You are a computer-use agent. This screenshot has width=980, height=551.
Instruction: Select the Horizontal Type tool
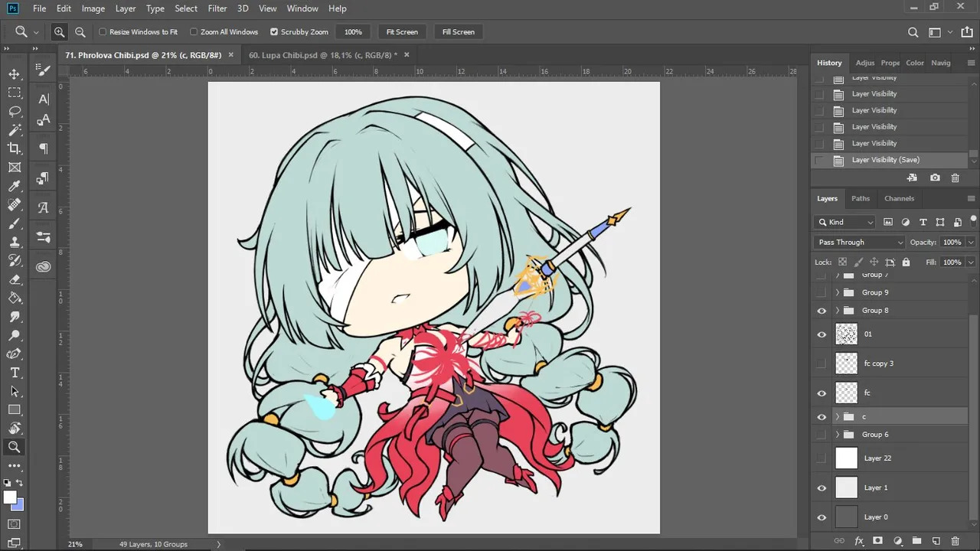[x=15, y=373]
